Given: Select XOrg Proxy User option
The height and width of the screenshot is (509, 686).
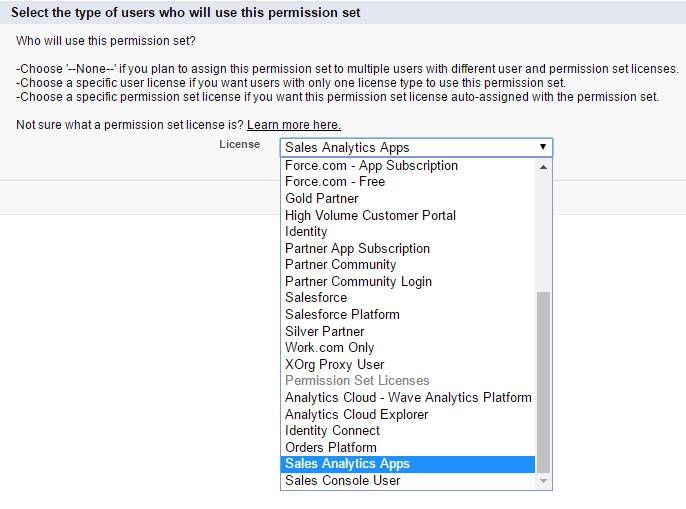Looking at the screenshot, I should click(x=334, y=364).
